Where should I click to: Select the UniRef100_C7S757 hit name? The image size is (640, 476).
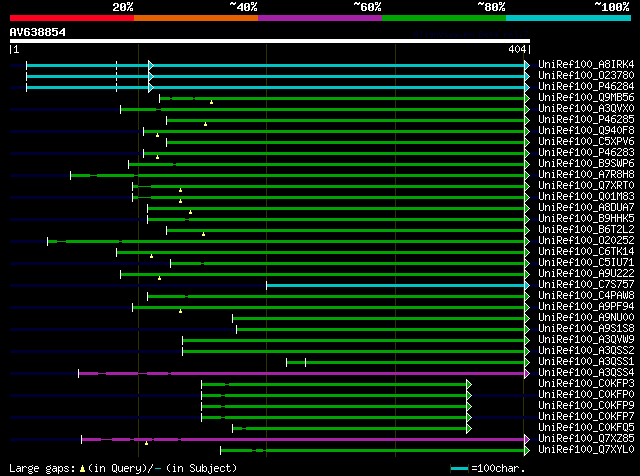[x=586, y=285]
